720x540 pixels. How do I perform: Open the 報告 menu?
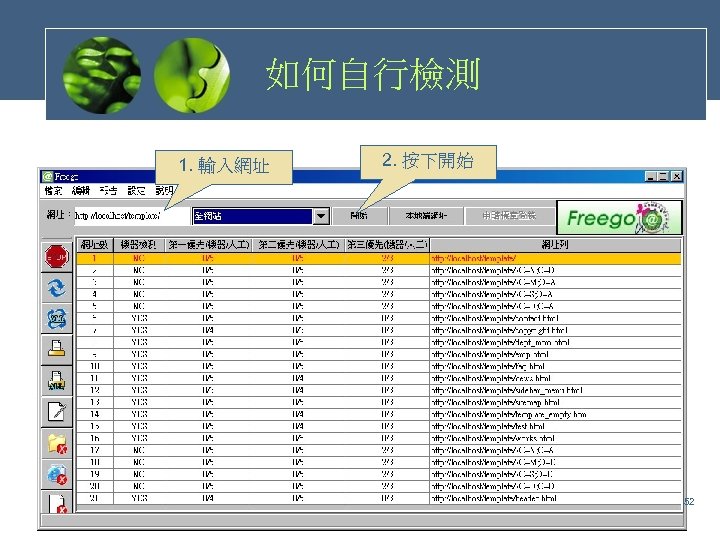(108, 190)
